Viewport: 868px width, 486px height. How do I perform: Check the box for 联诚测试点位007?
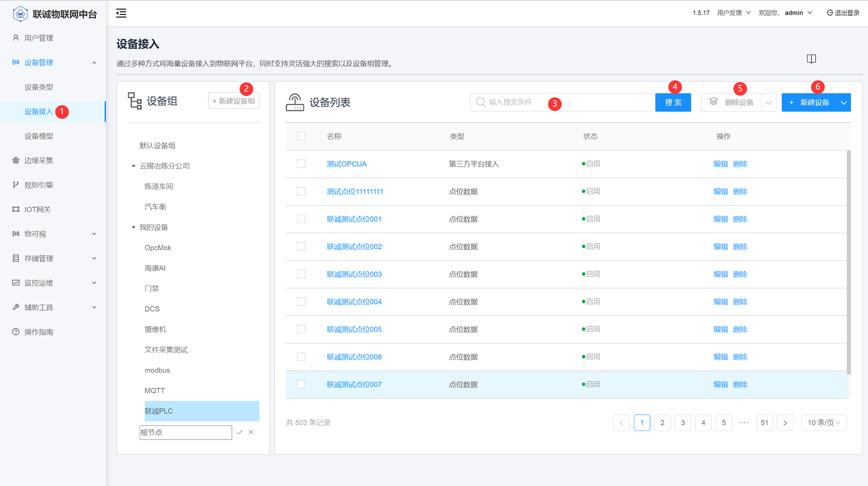[x=301, y=384]
